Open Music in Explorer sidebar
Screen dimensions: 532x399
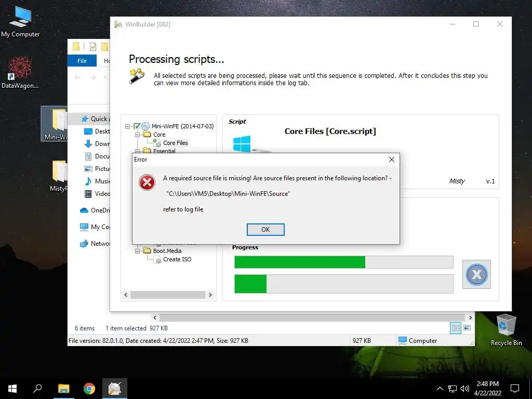pos(97,181)
